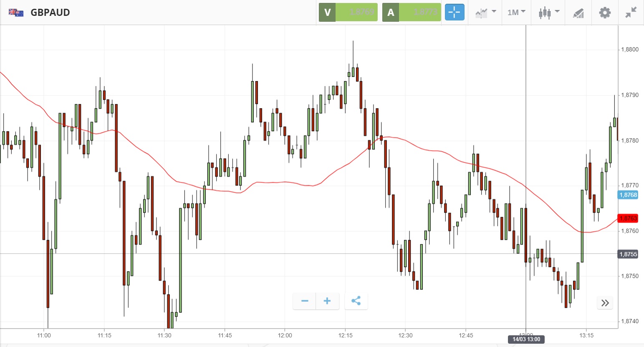Collapse the chart from fullscreen
The height and width of the screenshot is (347, 644).
[x=631, y=13]
